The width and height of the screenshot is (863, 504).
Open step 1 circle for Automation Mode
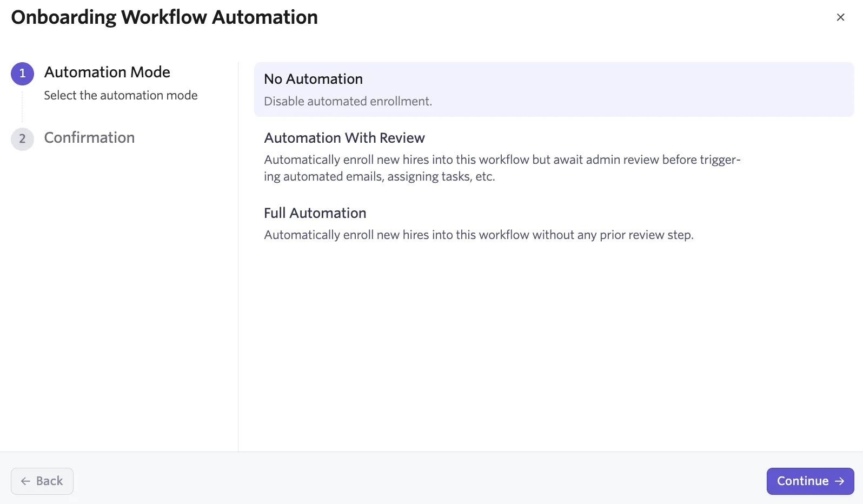pyautogui.click(x=22, y=74)
